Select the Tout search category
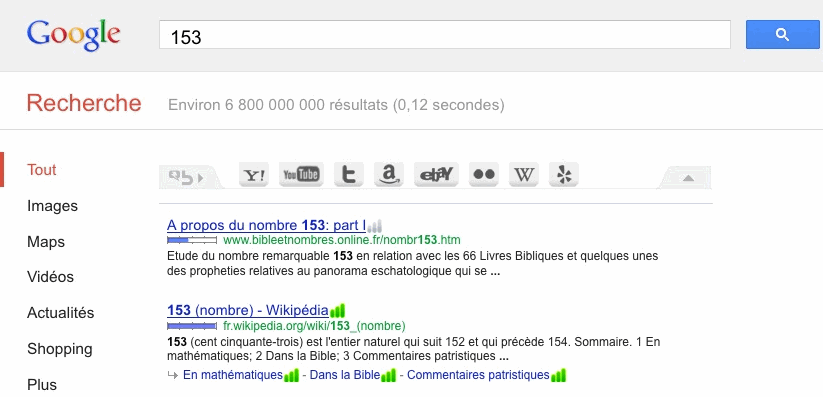 pos(42,170)
